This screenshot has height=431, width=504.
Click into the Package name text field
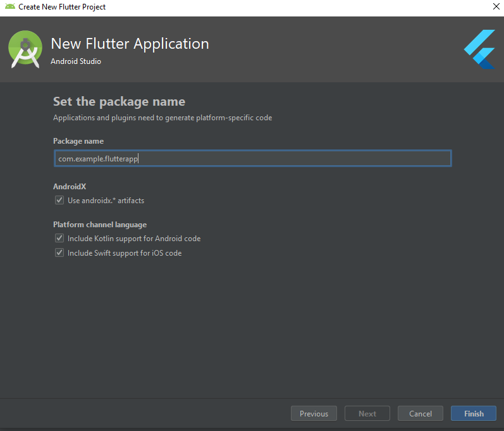(253, 158)
